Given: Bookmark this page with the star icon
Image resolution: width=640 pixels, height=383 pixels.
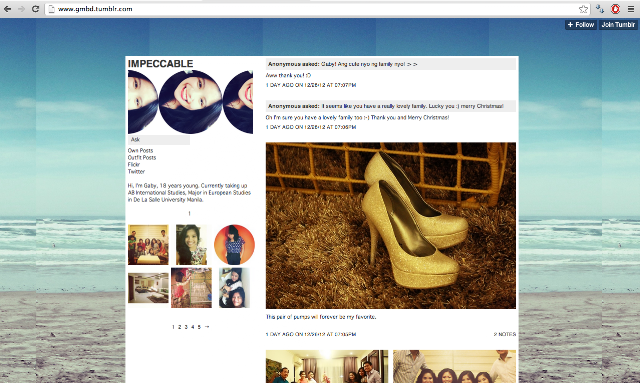Looking at the screenshot, I should tap(583, 9).
